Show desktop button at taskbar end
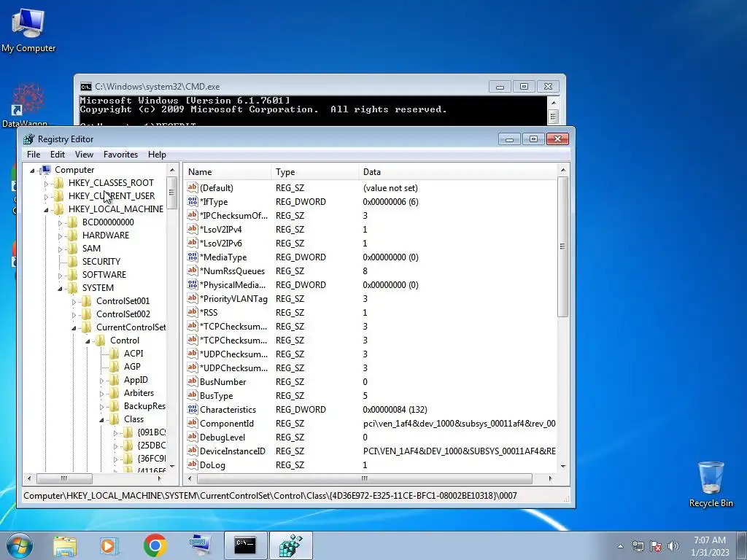The image size is (747, 560). (742, 545)
